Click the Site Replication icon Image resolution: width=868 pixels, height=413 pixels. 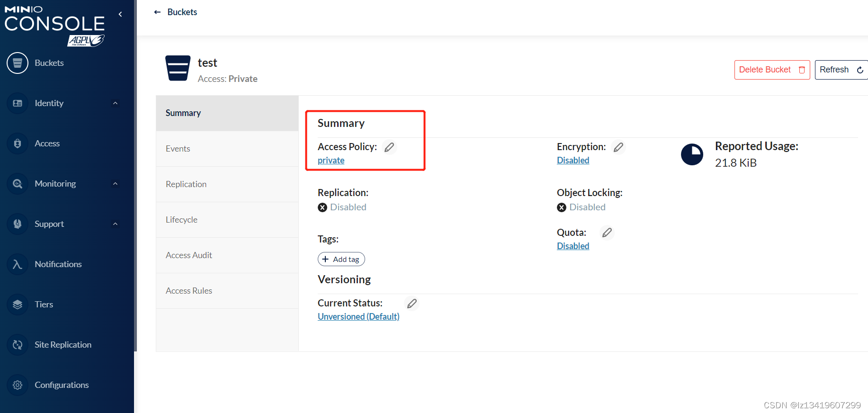(x=18, y=345)
